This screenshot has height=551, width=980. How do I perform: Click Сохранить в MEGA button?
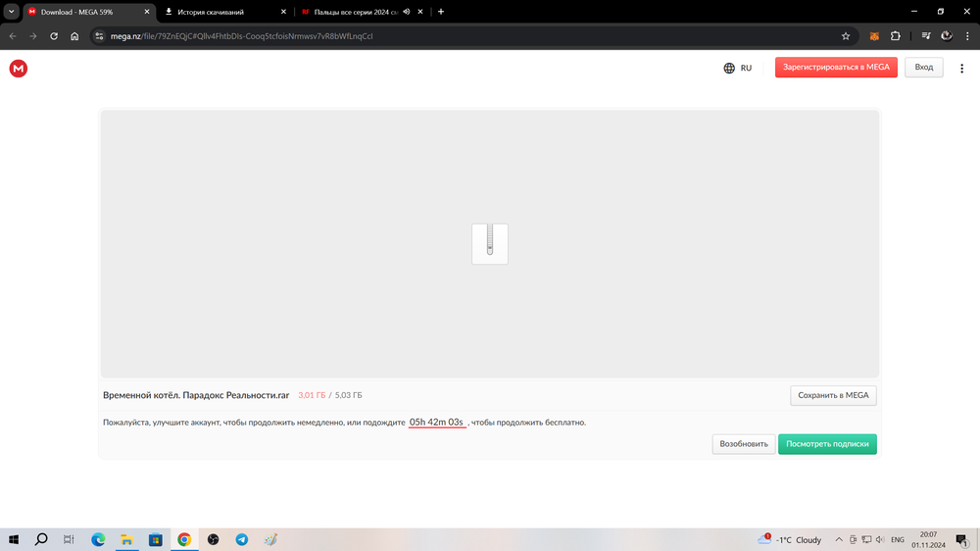click(833, 395)
